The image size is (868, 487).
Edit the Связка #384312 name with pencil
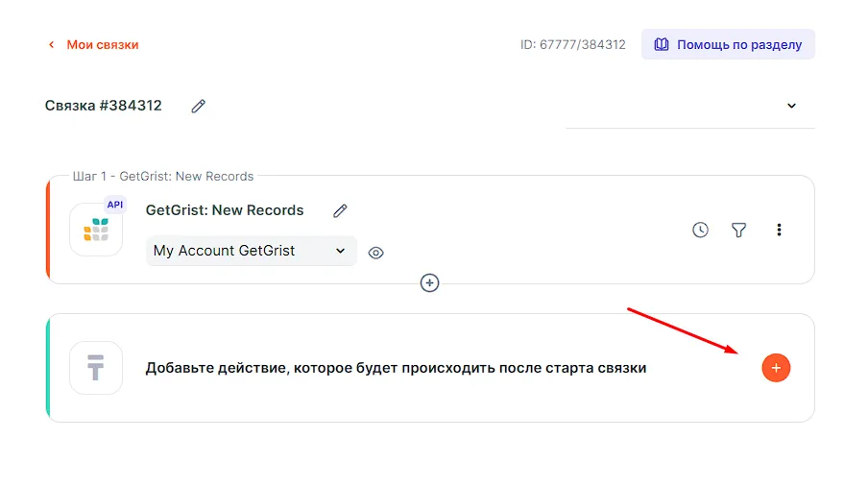click(x=198, y=107)
